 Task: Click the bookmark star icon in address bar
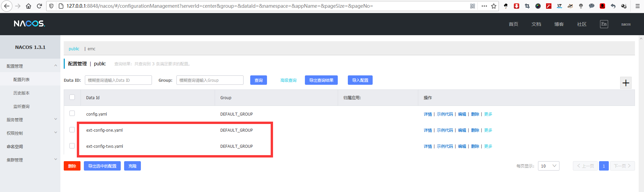[x=494, y=6]
